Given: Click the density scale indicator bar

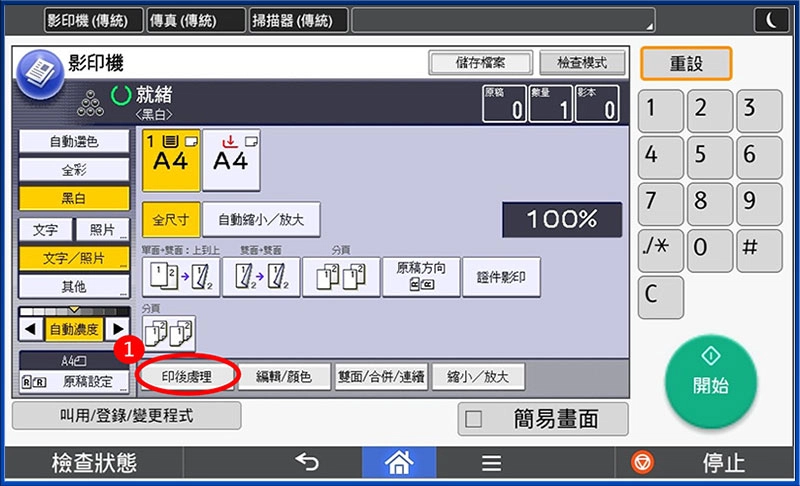Looking at the screenshot, I should [74, 311].
